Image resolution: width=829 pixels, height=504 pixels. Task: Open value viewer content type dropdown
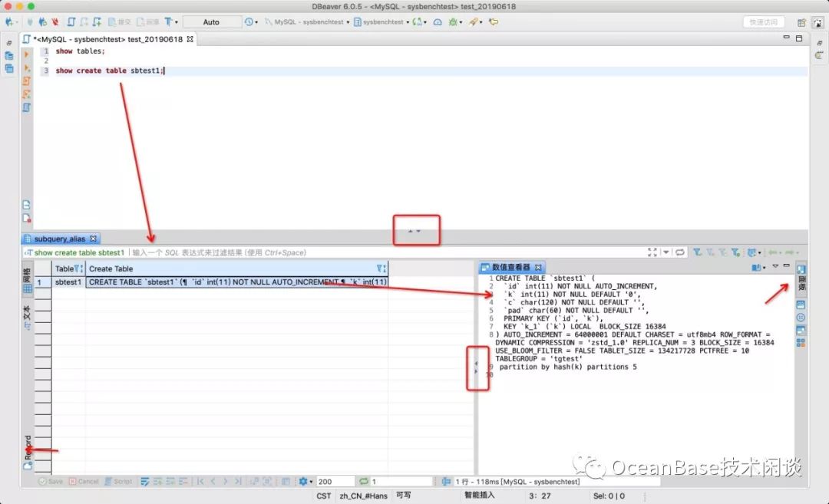click(758, 267)
